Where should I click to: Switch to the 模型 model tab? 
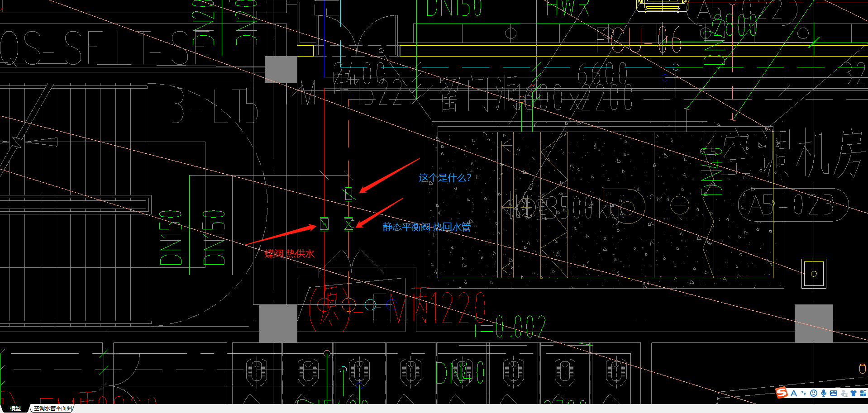coord(15,408)
